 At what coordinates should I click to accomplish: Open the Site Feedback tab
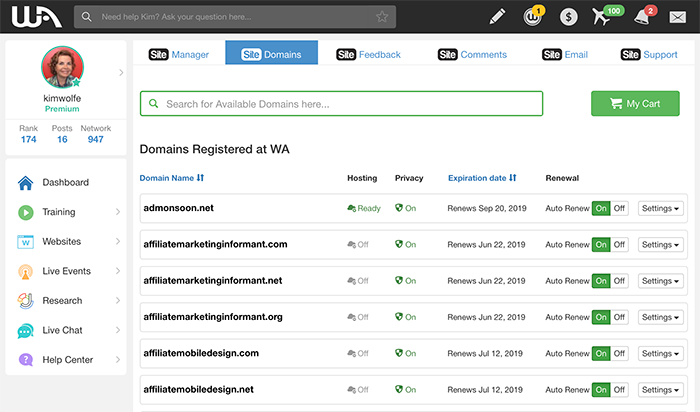(368, 54)
